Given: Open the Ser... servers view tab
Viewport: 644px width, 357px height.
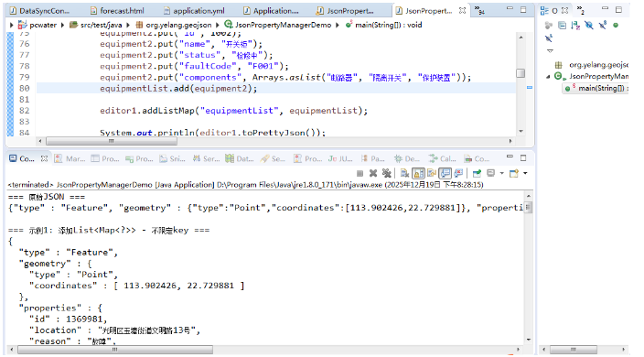Looking at the screenshot, I should [207, 158].
